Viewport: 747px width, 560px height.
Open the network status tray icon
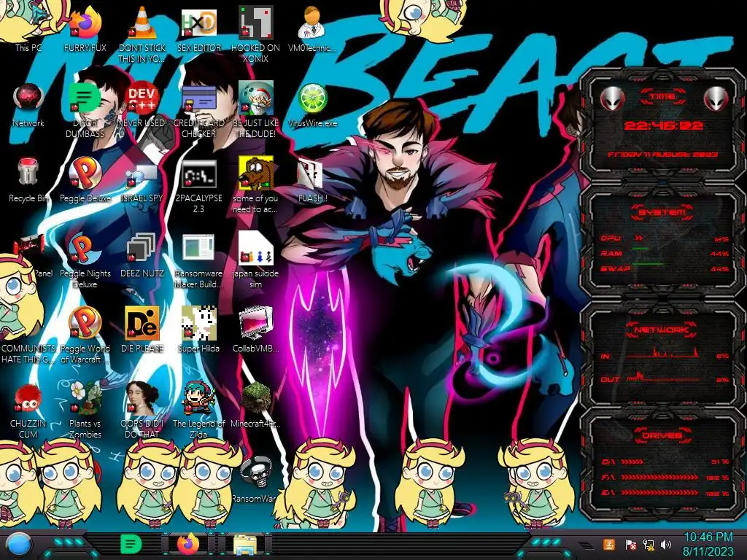click(x=649, y=545)
